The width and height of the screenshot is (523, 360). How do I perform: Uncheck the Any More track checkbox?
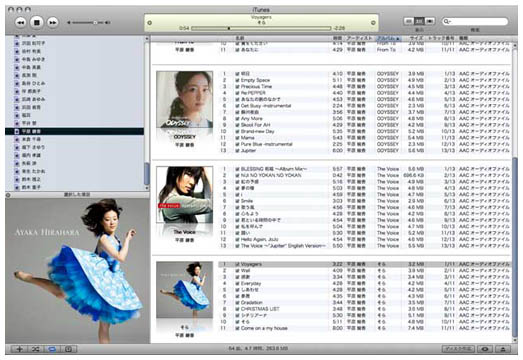tap(237, 118)
